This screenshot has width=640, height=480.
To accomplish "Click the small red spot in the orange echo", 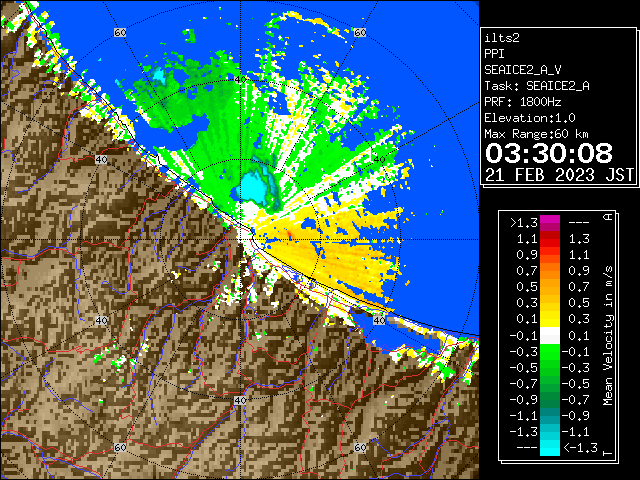I will pos(289,234).
